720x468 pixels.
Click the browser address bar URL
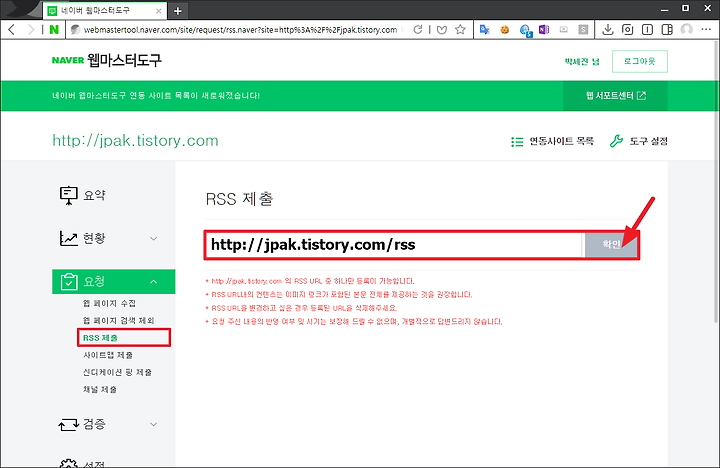pyautogui.click(x=240, y=30)
